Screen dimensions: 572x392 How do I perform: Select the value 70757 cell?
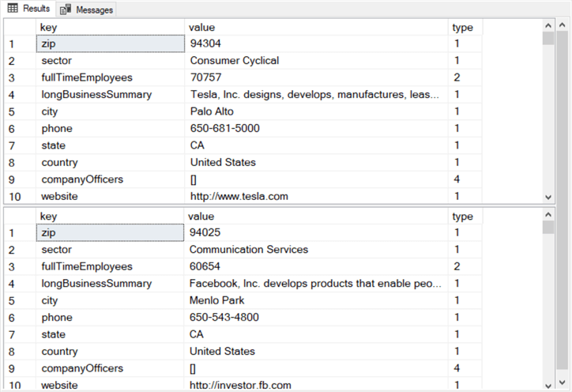point(316,77)
